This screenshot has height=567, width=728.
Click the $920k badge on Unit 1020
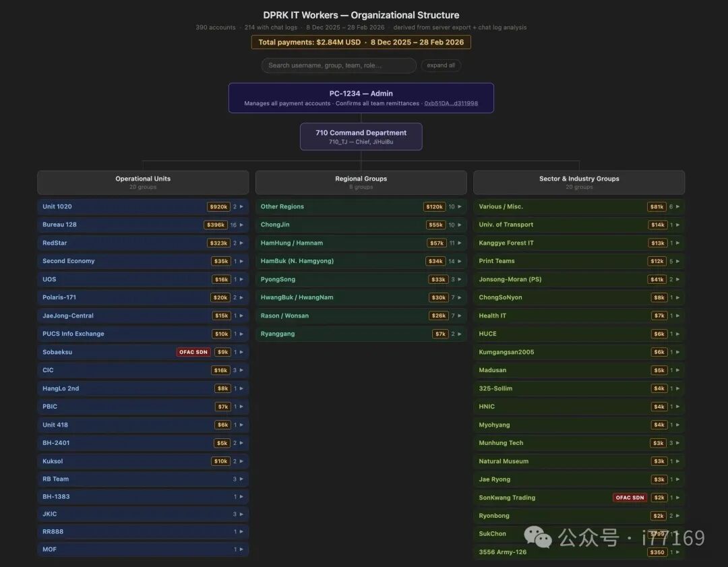click(218, 207)
